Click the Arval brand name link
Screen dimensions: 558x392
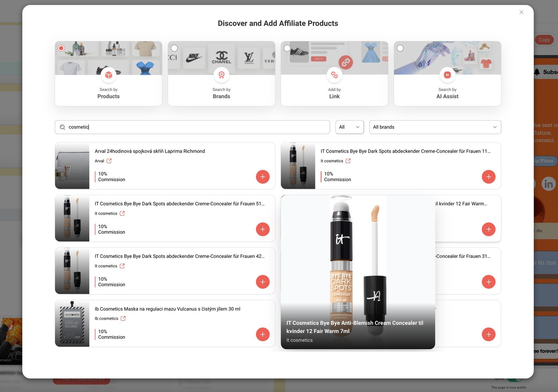pyautogui.click(x=99, y=161)
